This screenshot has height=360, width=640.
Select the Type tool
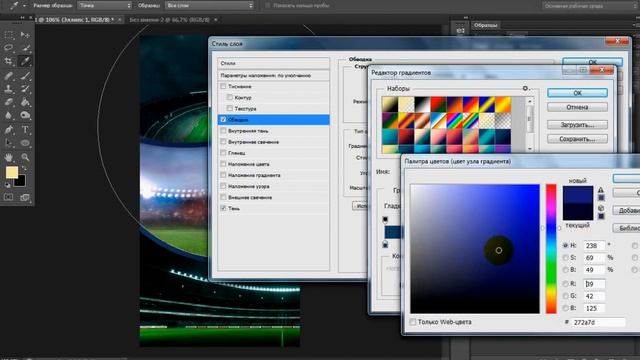point(25,130)
